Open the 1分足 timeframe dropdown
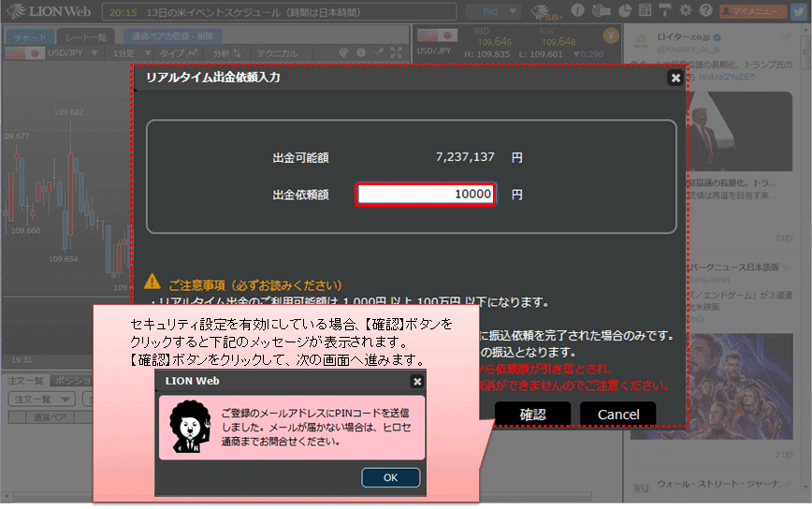Screen dimensions: 812x509 coord(129,53)
